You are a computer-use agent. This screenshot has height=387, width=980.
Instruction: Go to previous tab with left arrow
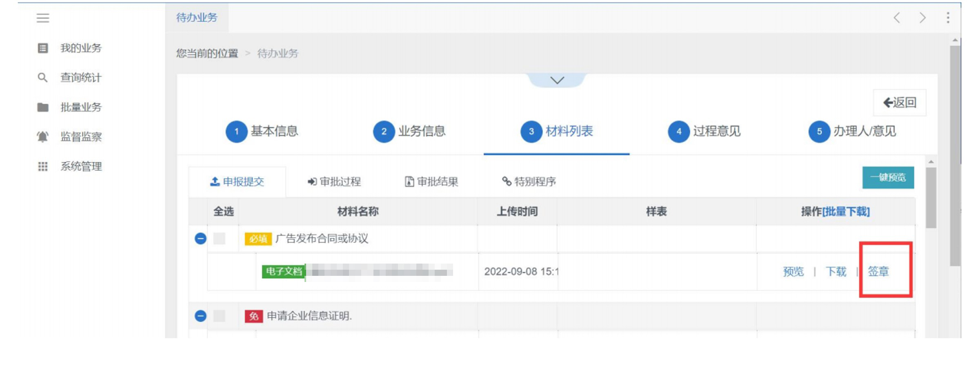(897, 18)
